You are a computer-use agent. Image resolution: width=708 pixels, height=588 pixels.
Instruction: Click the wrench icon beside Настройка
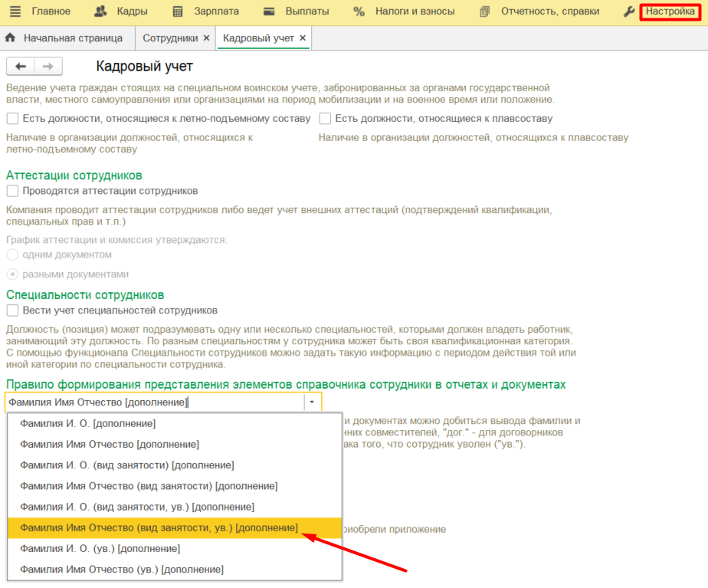(629, 11)
